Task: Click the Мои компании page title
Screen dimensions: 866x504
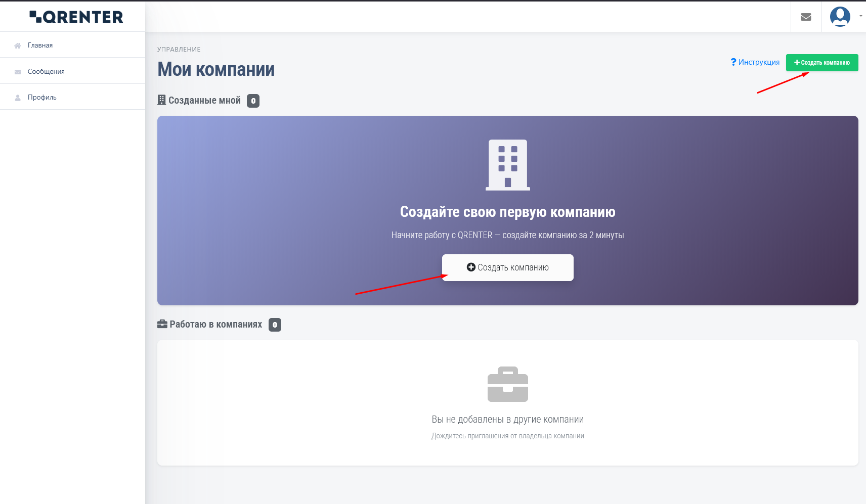Action: pyautogui.click(x=216, y=69)
